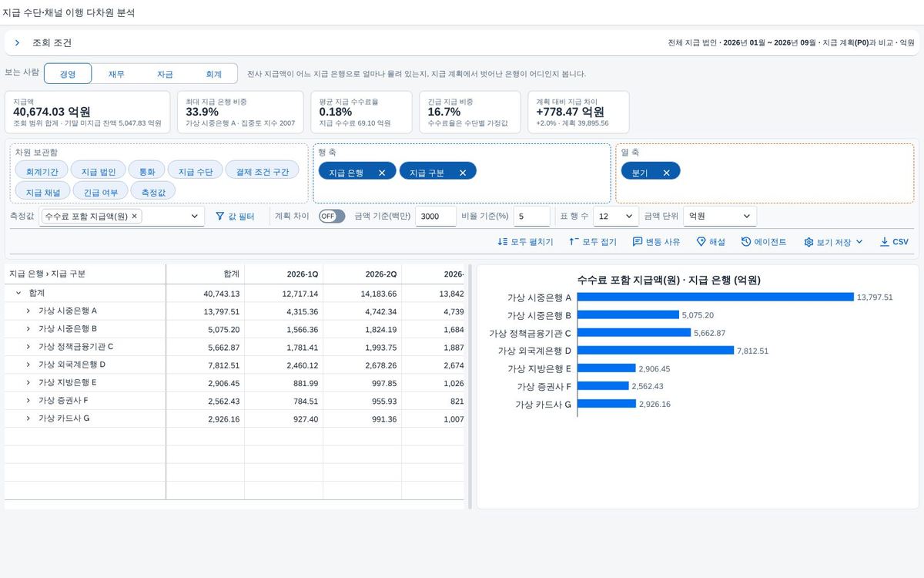The image size is (924, 578).
Task: Select the 지급 채널 dimension chip
Action: pyautogui.click(x=42, y=191)
